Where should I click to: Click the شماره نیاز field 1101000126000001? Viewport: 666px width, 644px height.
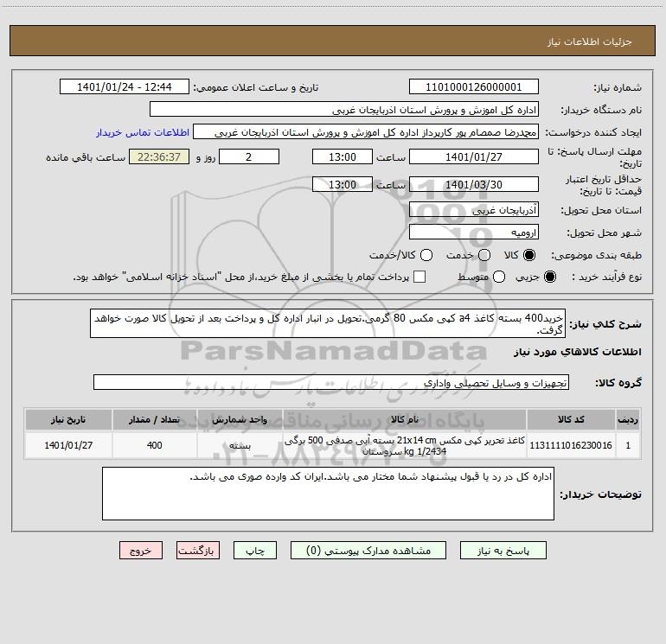[474, 87]
